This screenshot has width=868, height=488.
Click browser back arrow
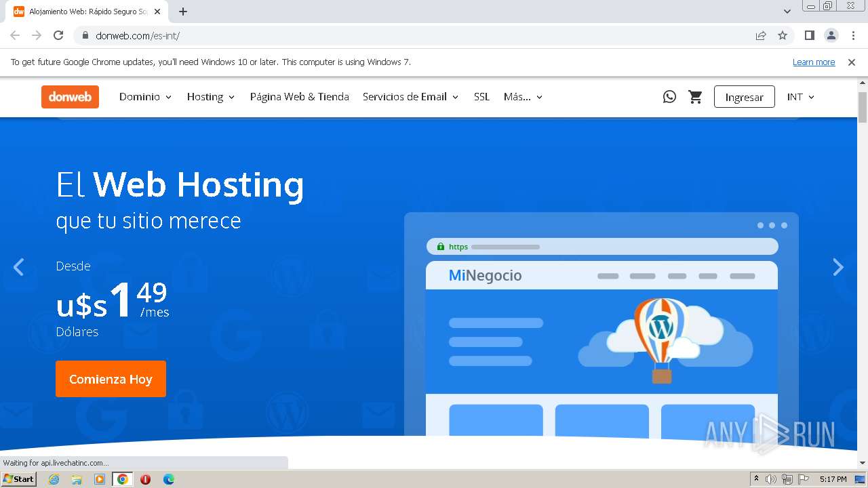coord(15,35)
